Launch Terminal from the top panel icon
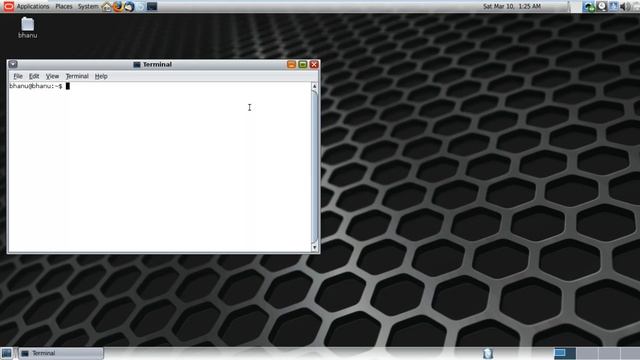This screenshot has width=640, height=360. pos(152,7)
